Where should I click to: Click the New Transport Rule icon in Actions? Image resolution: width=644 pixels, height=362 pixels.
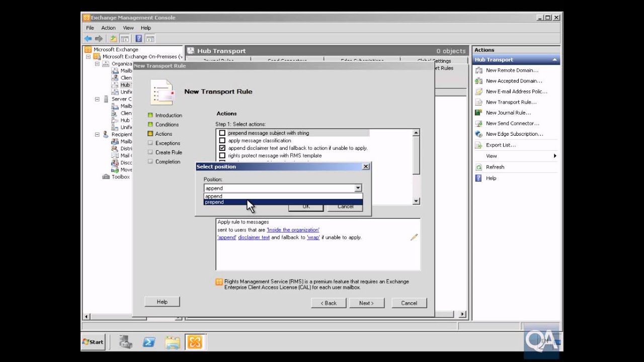click(x=479, y=102)
